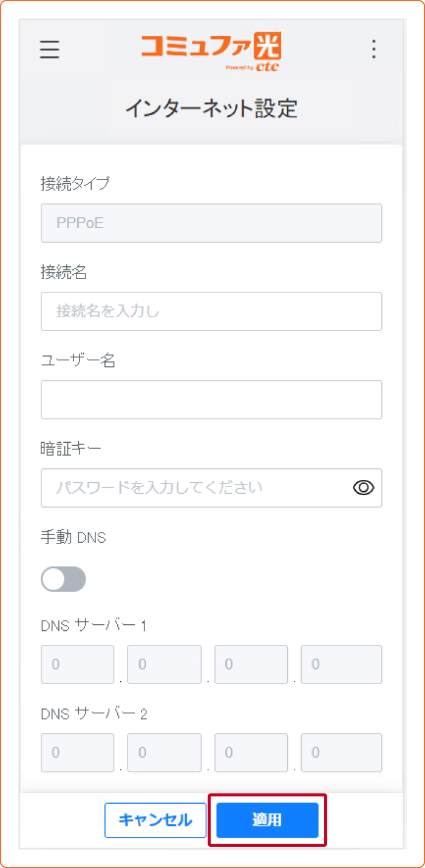Screen dimensions: 425x868
Task: Click the first octet of DNS サーバー 1
Action: pos(77,664)
